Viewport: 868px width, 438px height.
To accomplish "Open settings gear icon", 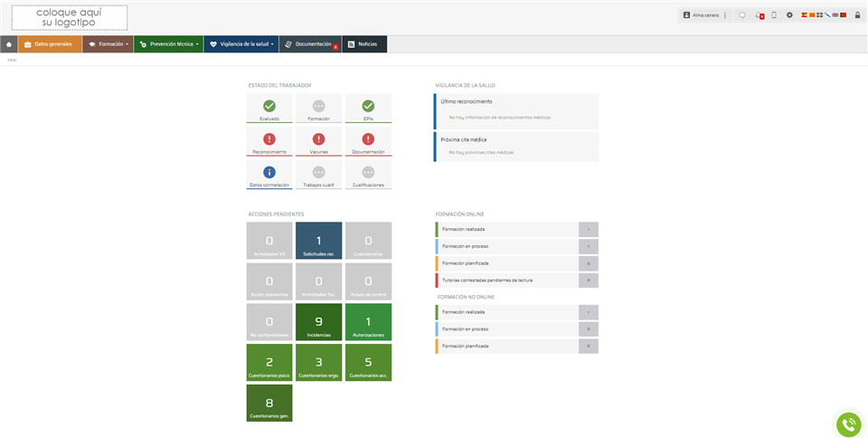I will (789, 15).
